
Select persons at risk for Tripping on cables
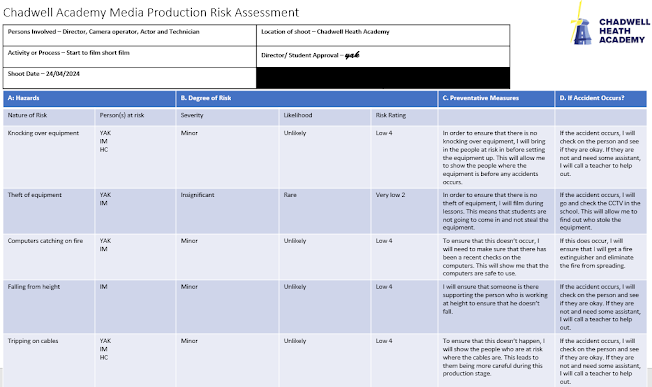click(x=105, y=349)
